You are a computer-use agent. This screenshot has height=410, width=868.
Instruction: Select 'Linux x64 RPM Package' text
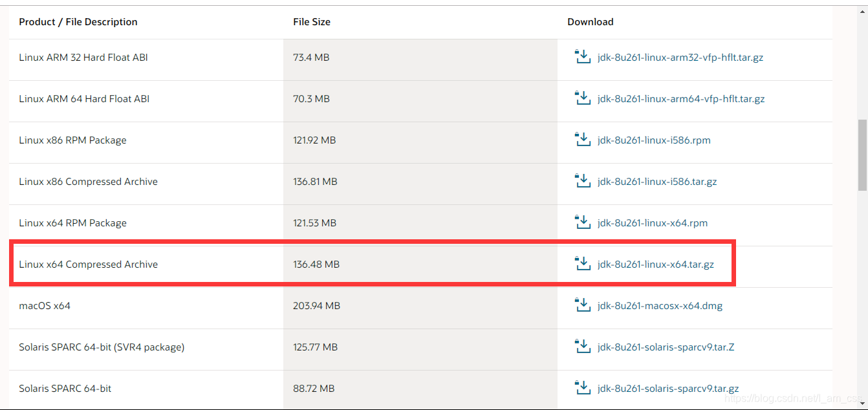click(72, 223)
